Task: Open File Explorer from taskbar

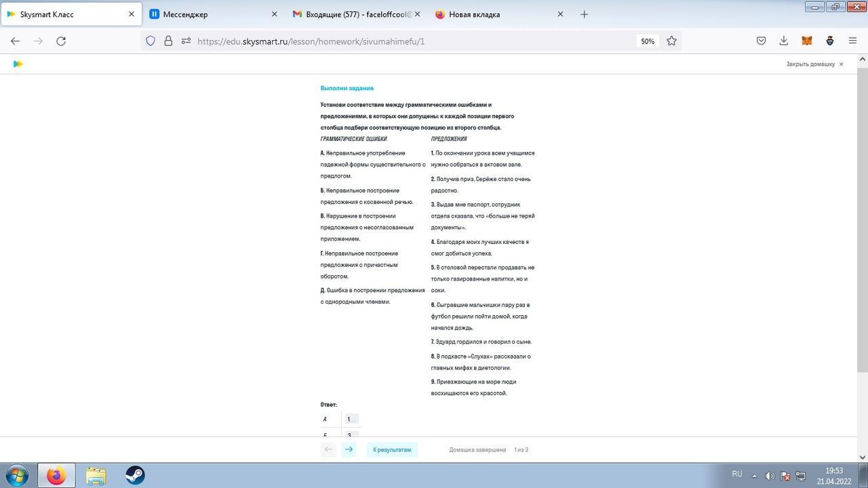Action: [x=96, y=475]
